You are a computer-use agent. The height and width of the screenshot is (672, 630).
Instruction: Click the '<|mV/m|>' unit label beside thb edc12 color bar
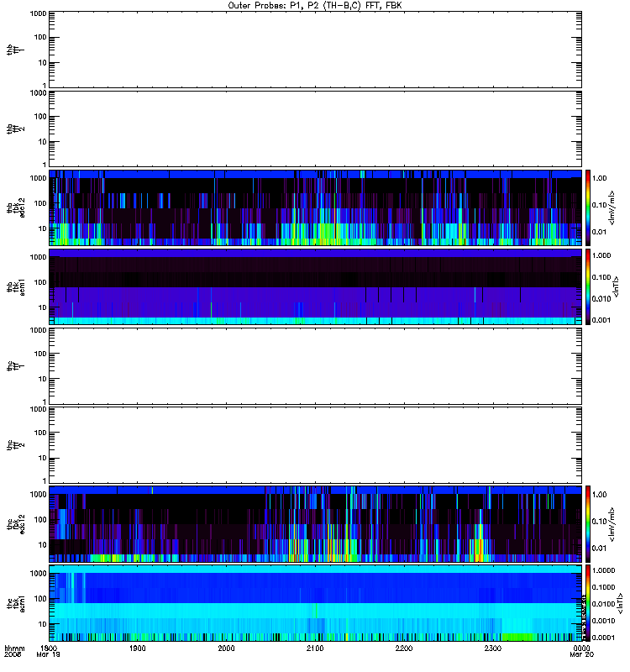(x=612, y=207)
